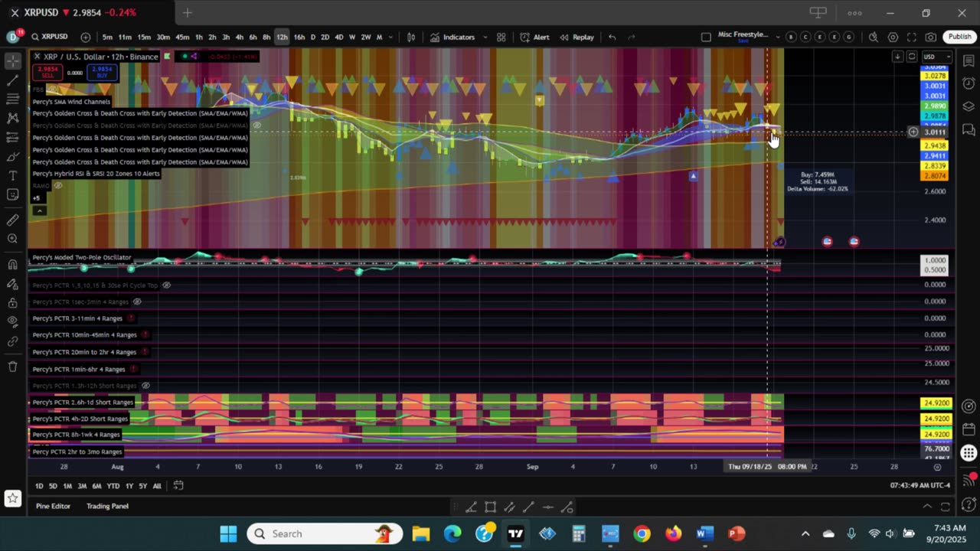Screen dimensions: 980x551
Task: Enter fullscreen mode
Action: 912,37
